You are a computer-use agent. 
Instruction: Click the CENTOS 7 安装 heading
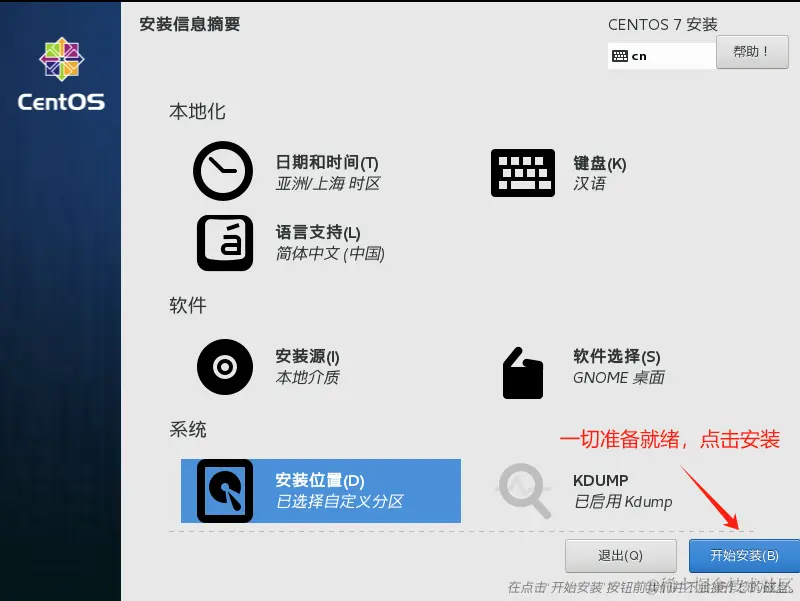coord(663,24)
